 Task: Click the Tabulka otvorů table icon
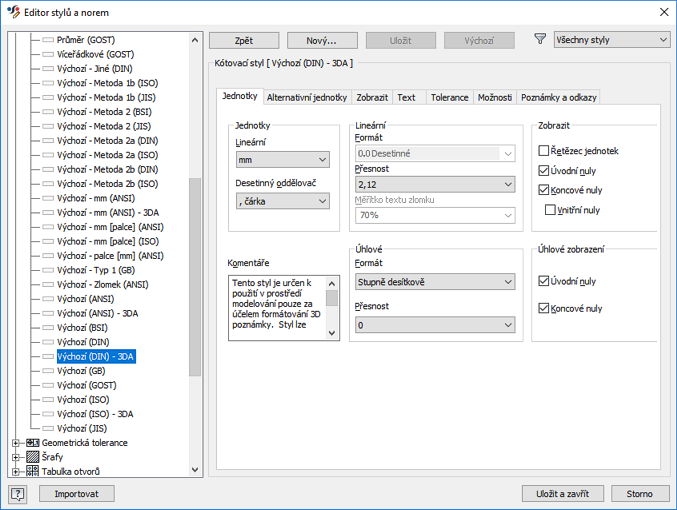coord(32,471)
